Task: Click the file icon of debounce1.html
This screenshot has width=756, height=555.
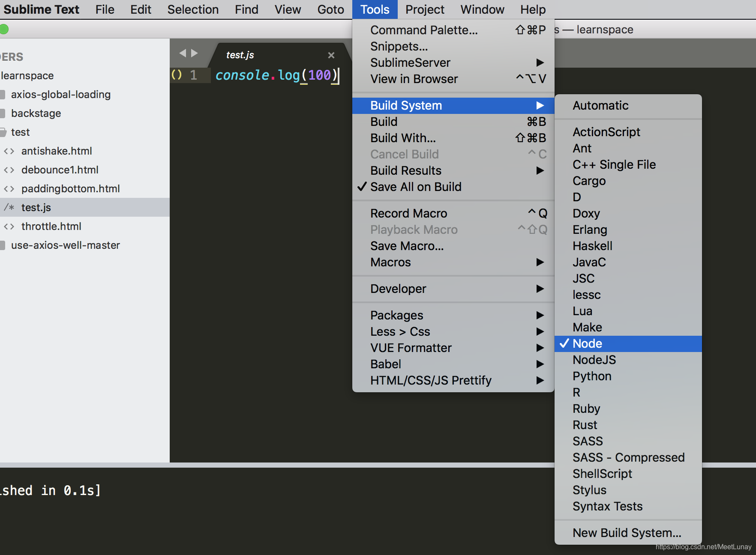Action: click(9, 170)
